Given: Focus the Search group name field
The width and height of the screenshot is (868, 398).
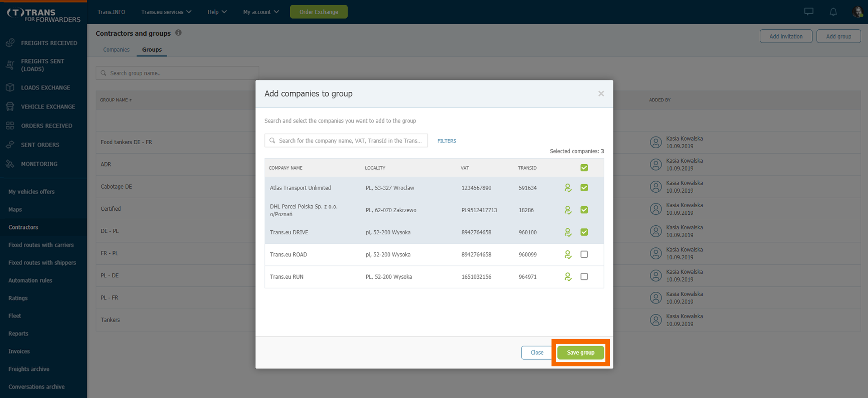Looking at the screenshot, I should tap(177, 73).
